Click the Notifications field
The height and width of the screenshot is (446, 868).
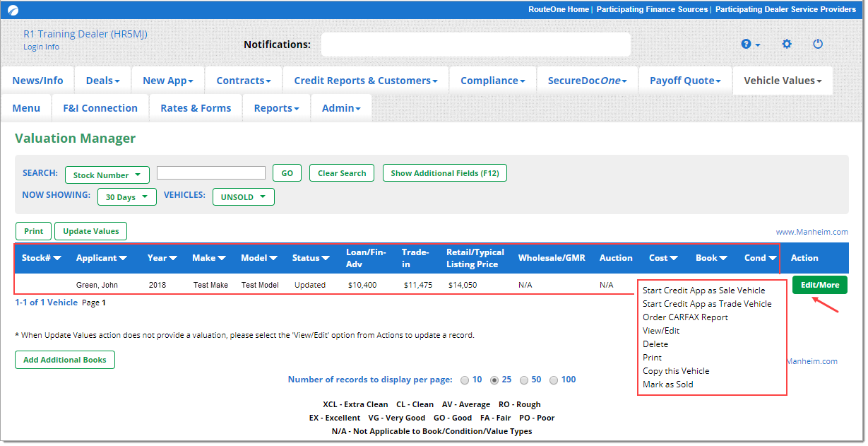tap(476, 45)
